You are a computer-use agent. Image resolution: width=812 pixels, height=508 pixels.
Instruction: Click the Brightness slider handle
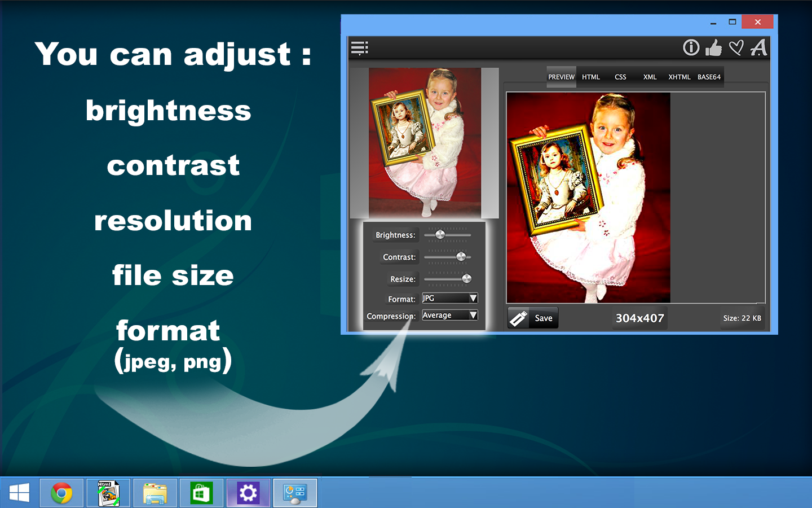point(440,234)
